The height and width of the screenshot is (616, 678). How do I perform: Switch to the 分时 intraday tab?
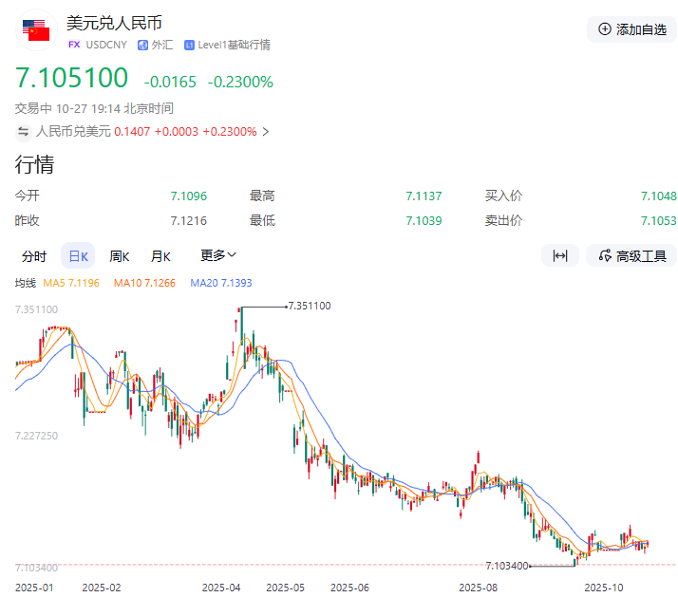point(34,256)
